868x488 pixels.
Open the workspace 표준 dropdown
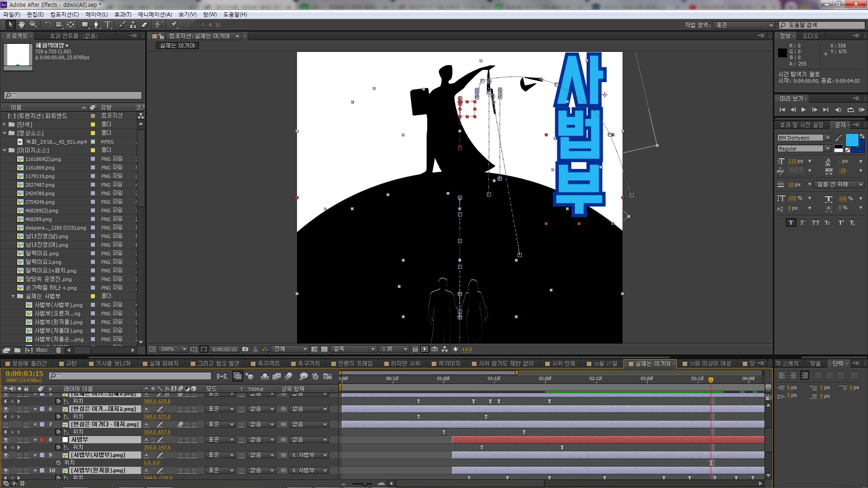(x=744, y=25)
